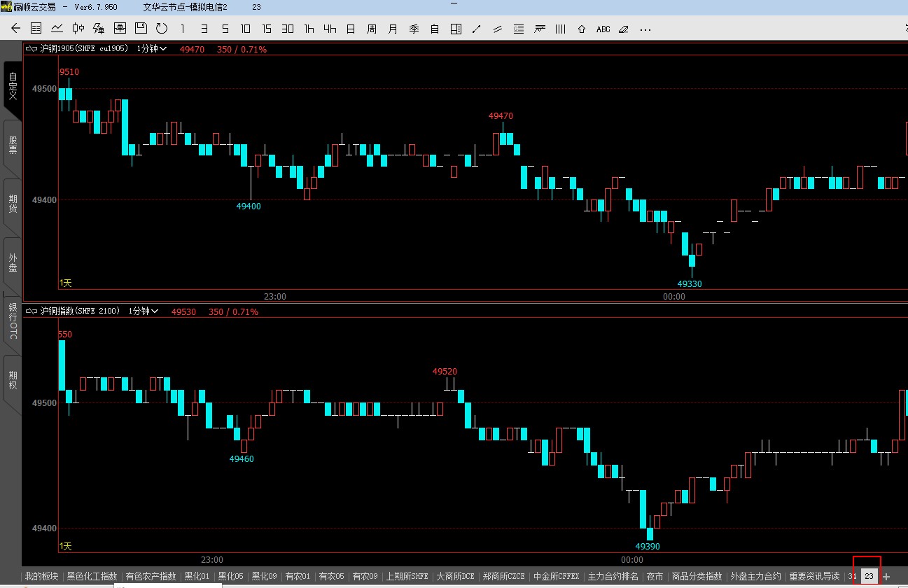
Task: Click the save (floppy disk) icon
Action: 141,29
